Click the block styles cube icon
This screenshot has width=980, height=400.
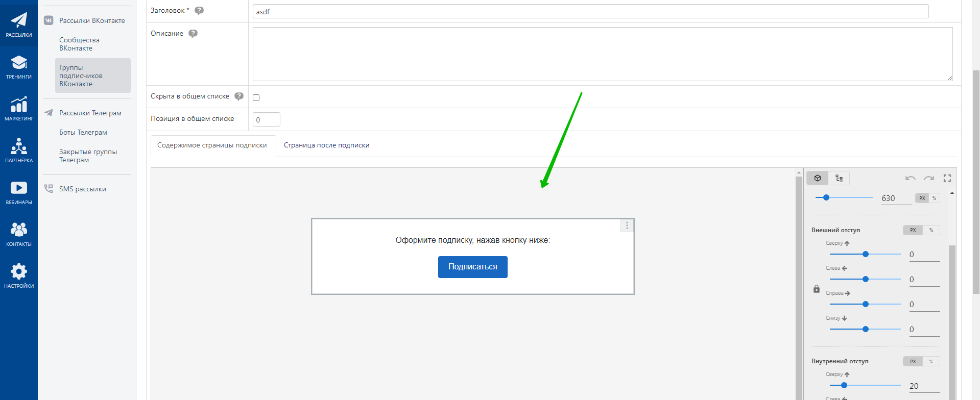pyautogui.click(x=818, y=178)
